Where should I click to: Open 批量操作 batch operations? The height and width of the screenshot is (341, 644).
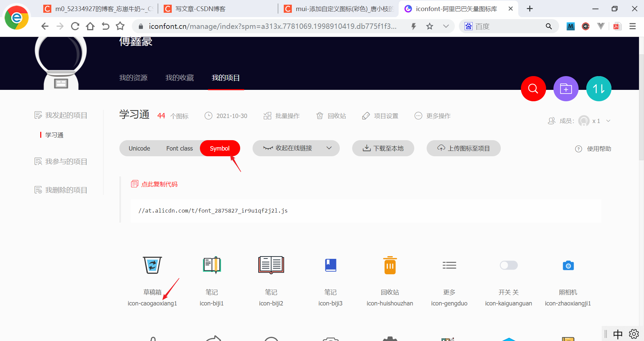tap(281, 116)
